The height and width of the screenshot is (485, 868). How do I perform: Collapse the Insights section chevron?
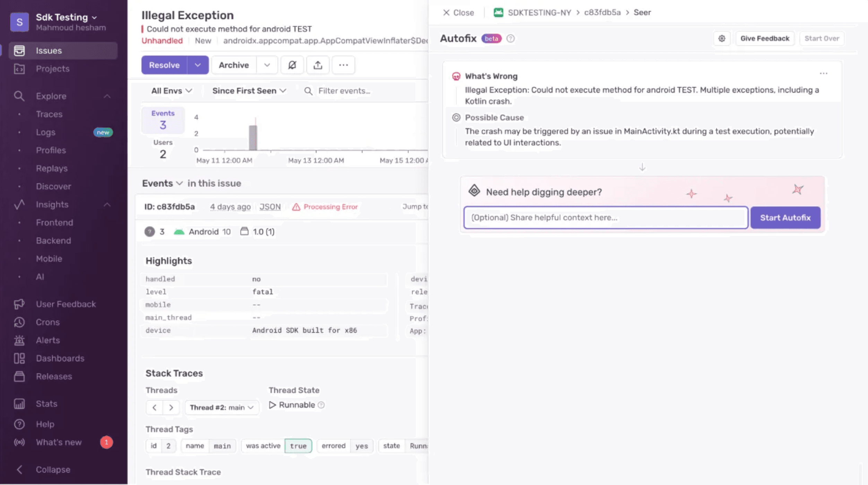(107, 204)
